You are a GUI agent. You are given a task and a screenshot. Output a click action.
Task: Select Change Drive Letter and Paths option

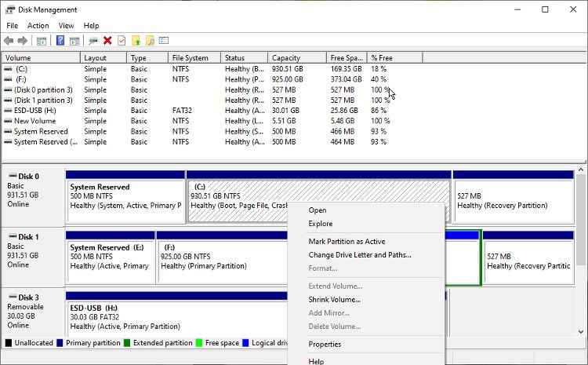(360, 255)
